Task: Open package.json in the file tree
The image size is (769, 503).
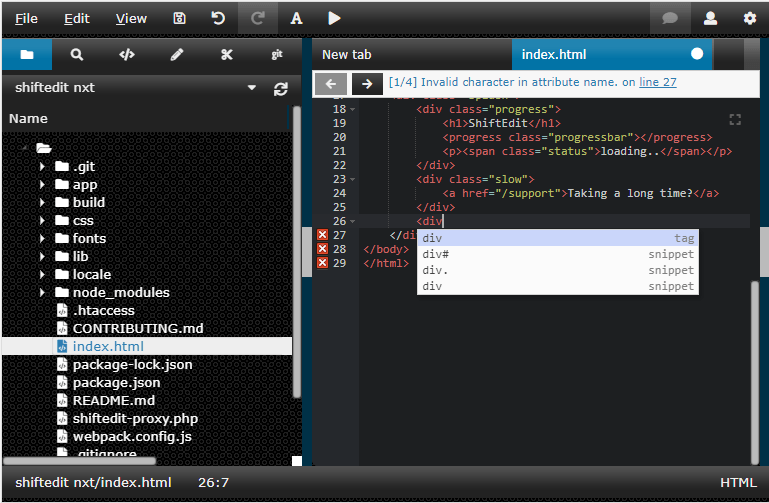Action: [x=116, y=382]
